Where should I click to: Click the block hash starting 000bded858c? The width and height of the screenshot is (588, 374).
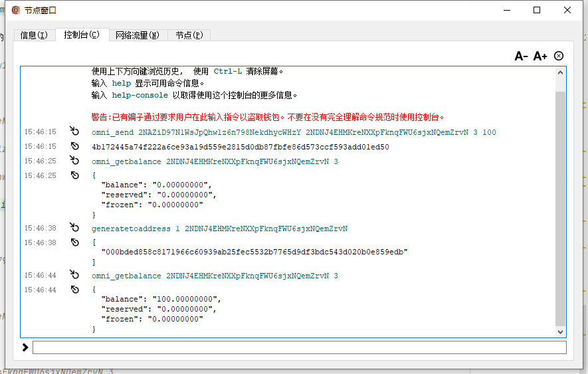click(x=254, y=252)
